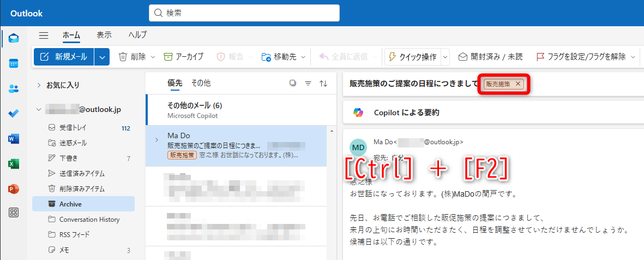Open the Deleted Items folder
This screenshot has width=644, height=260.
pos(84,189)
